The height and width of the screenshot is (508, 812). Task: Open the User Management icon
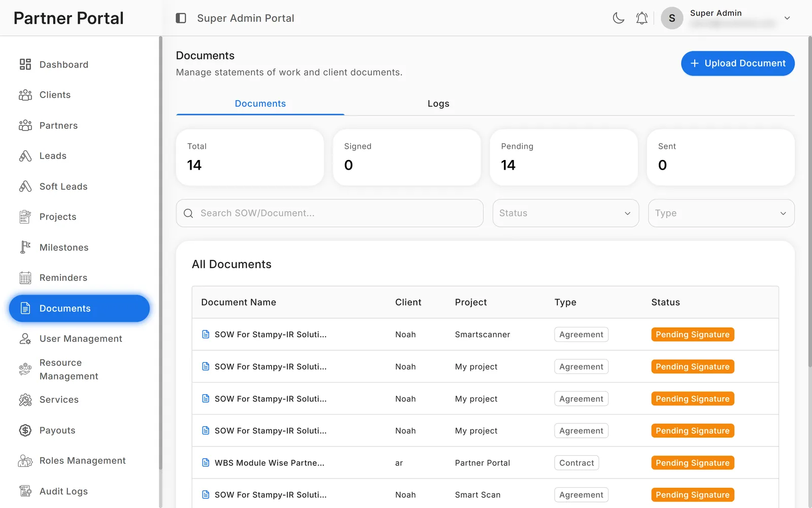coord(25,339)
